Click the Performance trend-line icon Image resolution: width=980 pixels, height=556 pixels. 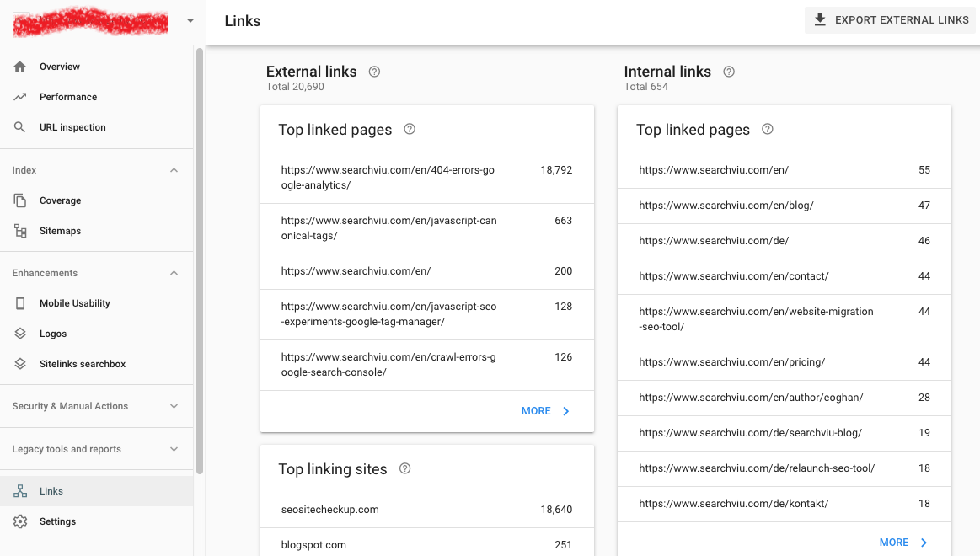pos(20,97)
